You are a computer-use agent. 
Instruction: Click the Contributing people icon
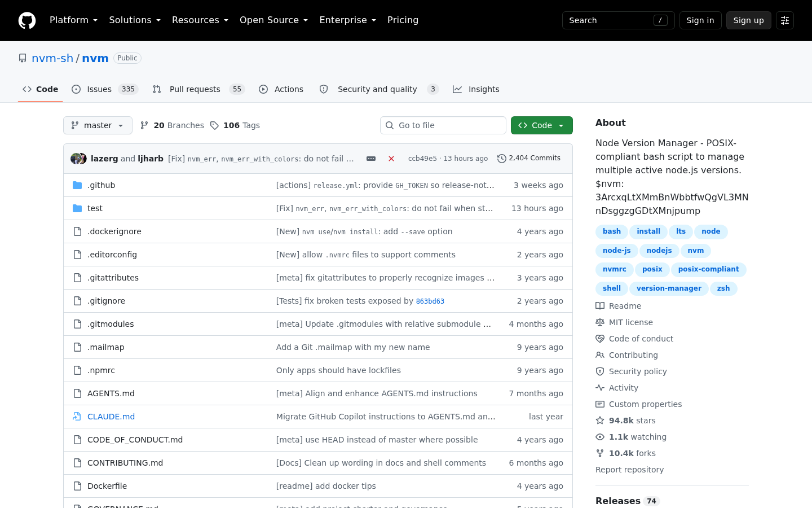coord(600,355)
